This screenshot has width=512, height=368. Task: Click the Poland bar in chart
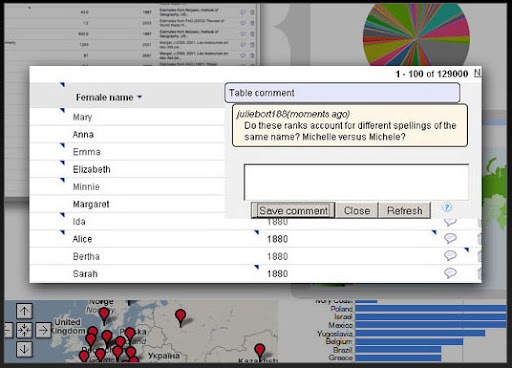430,309
